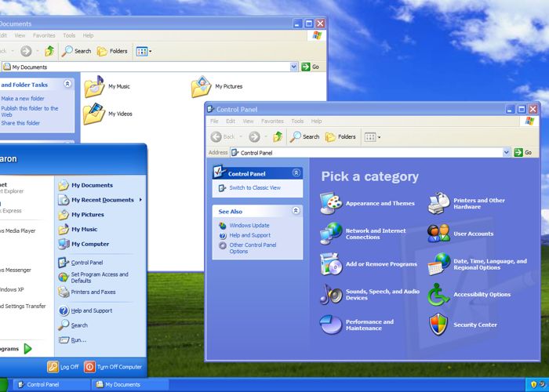
Task: Open My Recent Documents in the Start menu
Action: pos(102,200)
